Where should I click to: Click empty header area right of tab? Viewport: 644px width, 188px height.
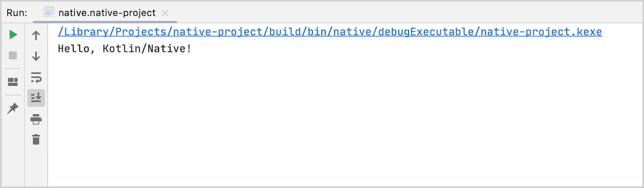(x=409, y=12)
